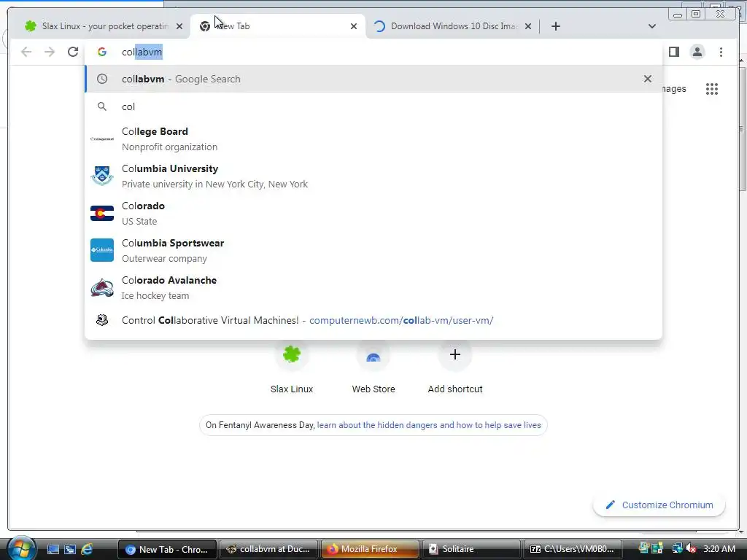Select Colorado Avalanche suggestion
This screenshot has height=560, width=747.
pyautogui.click(x=373, y=287)
